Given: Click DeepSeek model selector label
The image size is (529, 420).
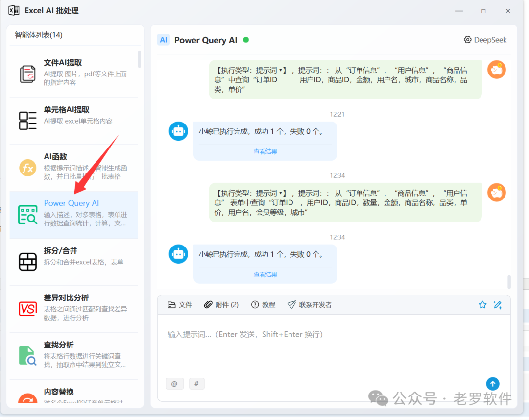Looking at the screenshot, I should (490, 40).
